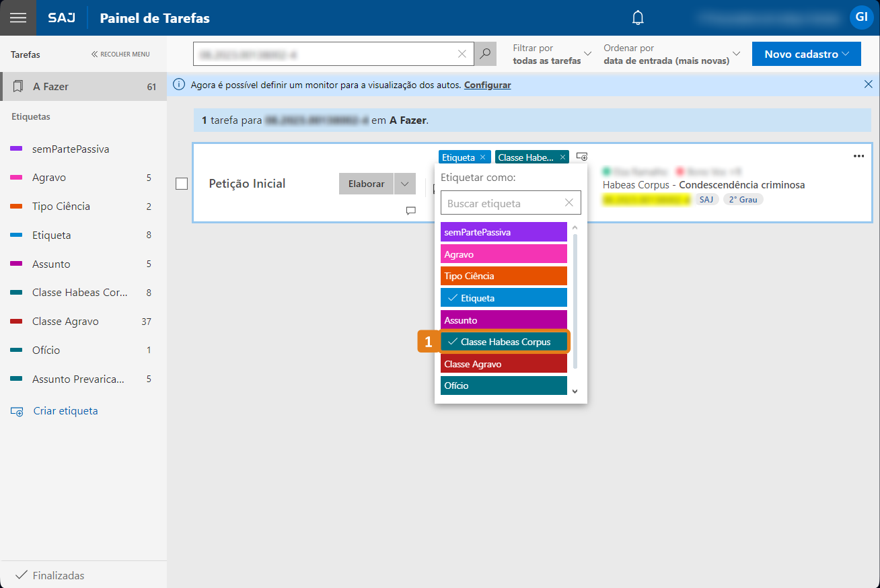Click the search magnifier button
The image size is (880, 588).
[x=484, y=54]
